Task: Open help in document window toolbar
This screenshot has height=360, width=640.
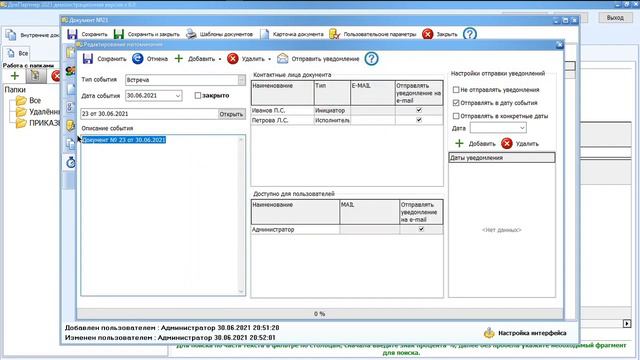Action: coord(470,34)
